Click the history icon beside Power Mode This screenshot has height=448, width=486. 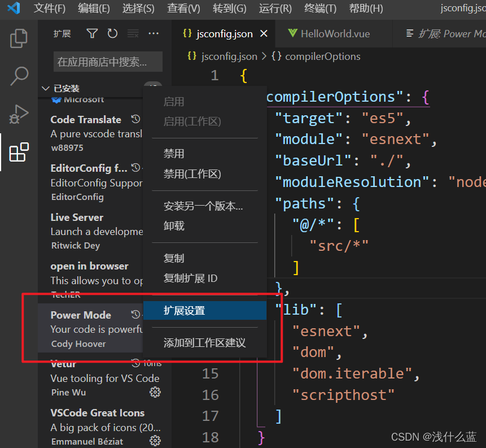tap(135, 315)
